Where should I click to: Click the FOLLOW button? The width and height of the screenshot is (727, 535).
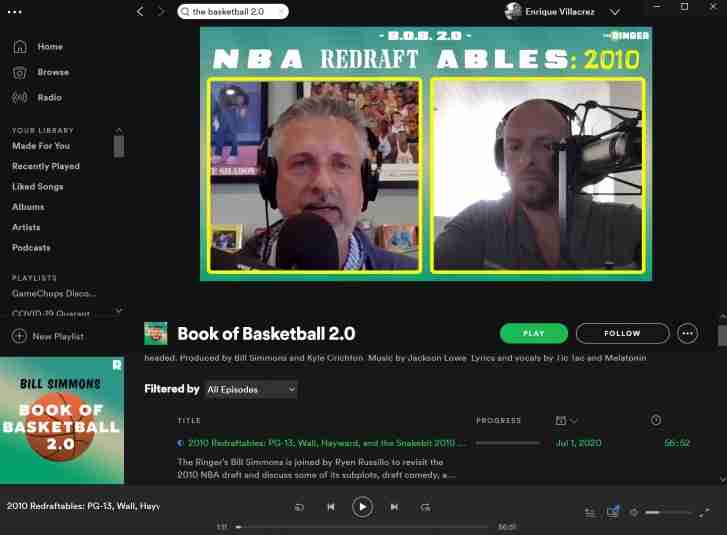point(622,333)
